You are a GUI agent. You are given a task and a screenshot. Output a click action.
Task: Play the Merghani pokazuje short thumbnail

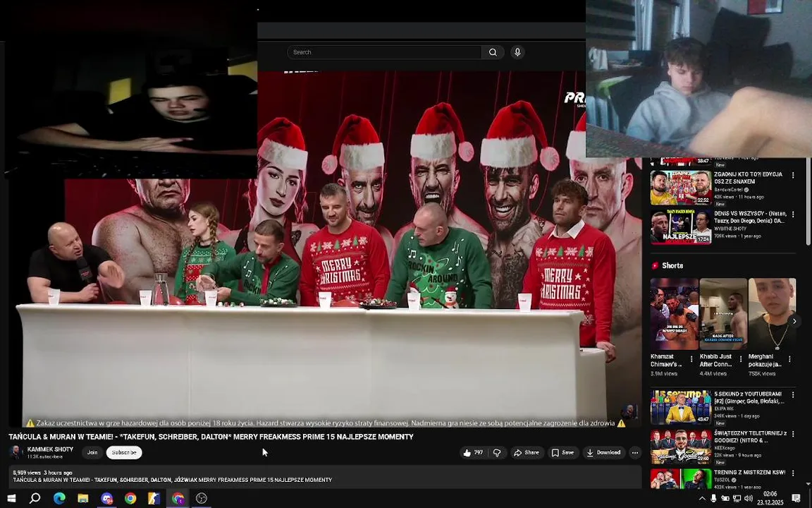(x=772, y=314)
